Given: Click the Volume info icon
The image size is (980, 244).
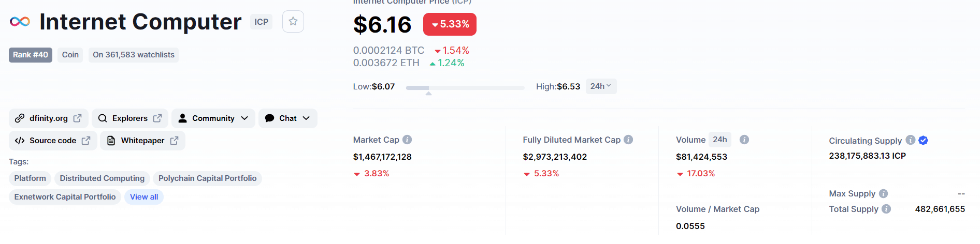Looking at the screenshot, I should (x=744, y=140).
